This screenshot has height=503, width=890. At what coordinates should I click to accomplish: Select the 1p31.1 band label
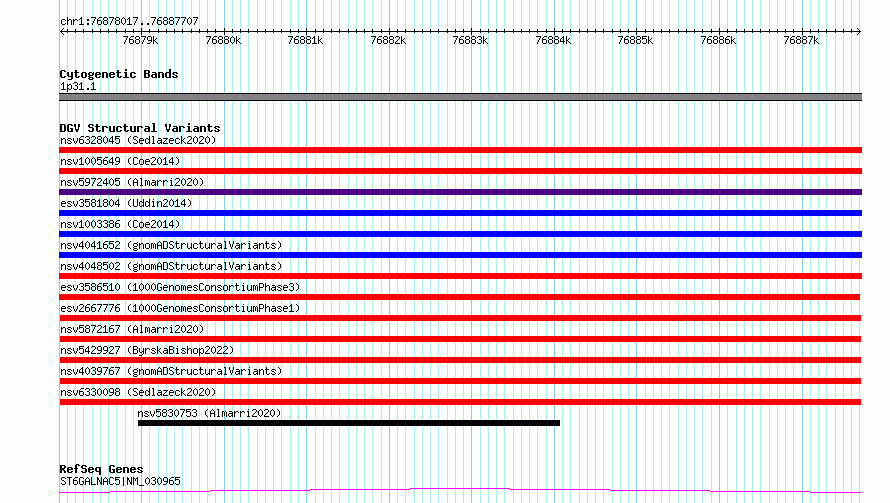pos(78,86)
